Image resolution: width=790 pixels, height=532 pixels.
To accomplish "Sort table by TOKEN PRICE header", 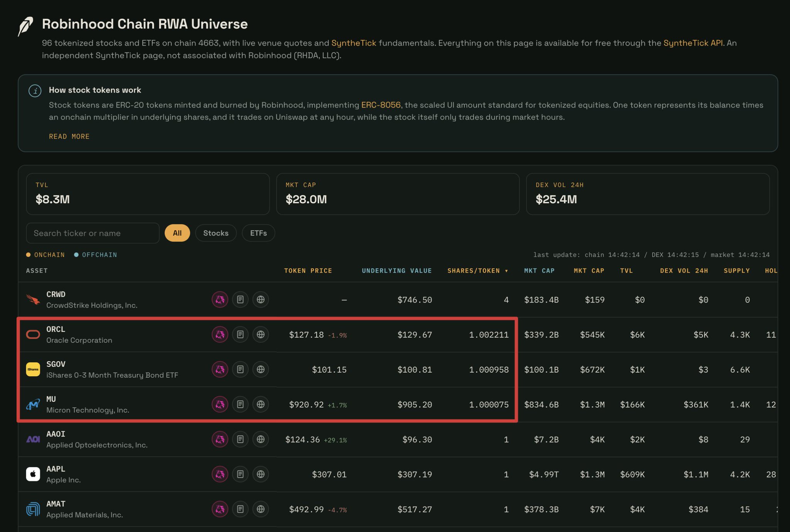I will pyautogui.click(x=308, y=271).
